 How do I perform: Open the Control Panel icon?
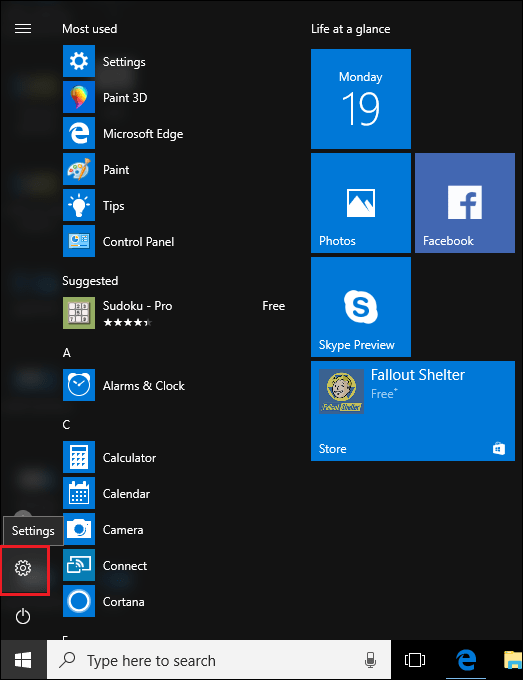pos(79,241)
